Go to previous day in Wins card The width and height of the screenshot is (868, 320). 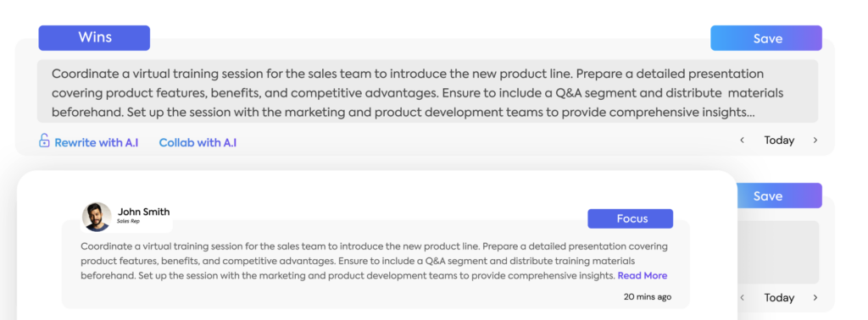pyautogui.click(x=743, y=141)
